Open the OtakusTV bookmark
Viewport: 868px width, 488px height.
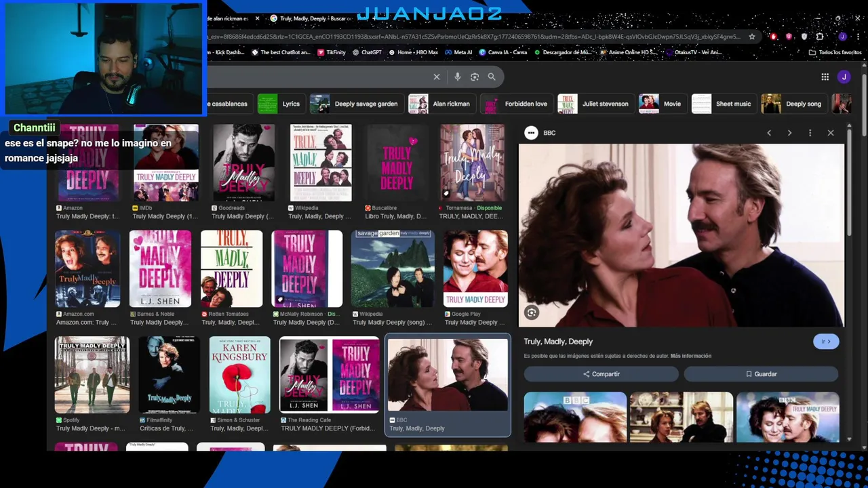pos(693,52)
